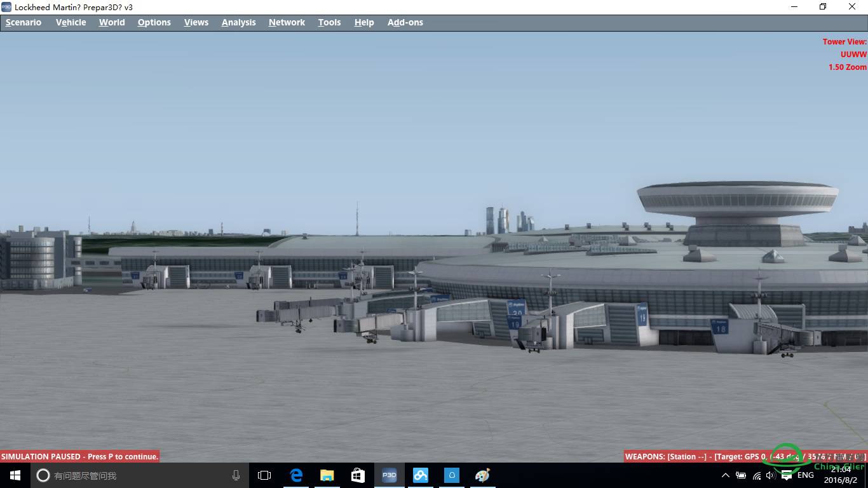Click the Add-ons menu
The height and width of the screenshot is (488, 868).
click(x=405, y=22)
